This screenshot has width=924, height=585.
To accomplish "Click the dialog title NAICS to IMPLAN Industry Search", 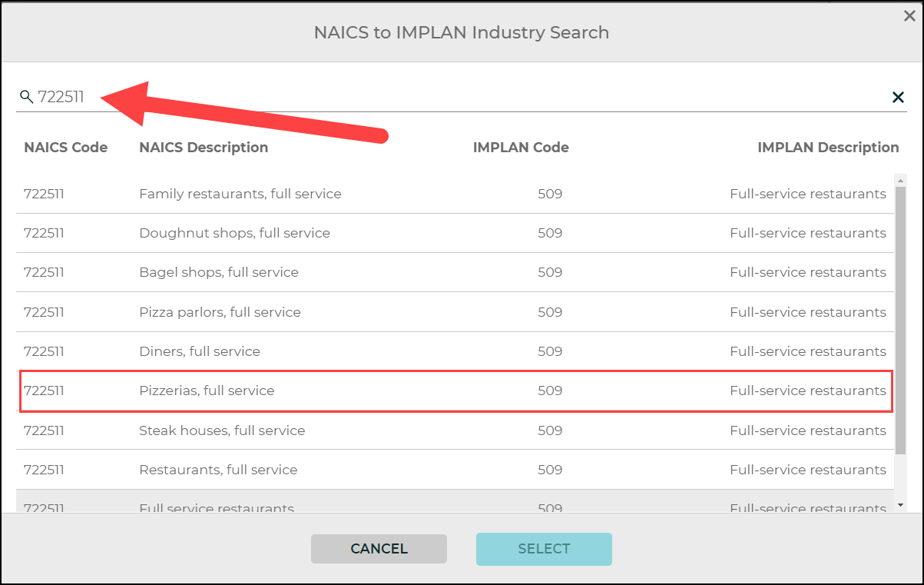I will click(462, 32).
